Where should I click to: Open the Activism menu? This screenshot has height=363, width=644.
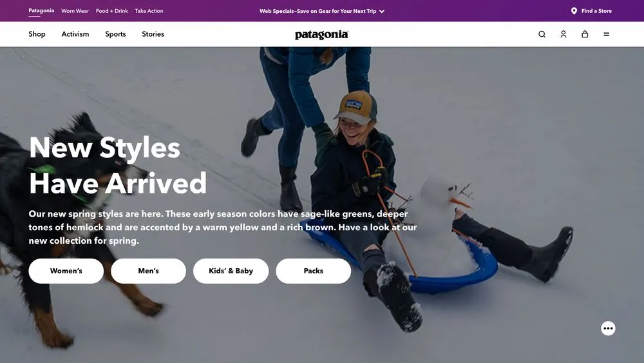click(75, 34)
